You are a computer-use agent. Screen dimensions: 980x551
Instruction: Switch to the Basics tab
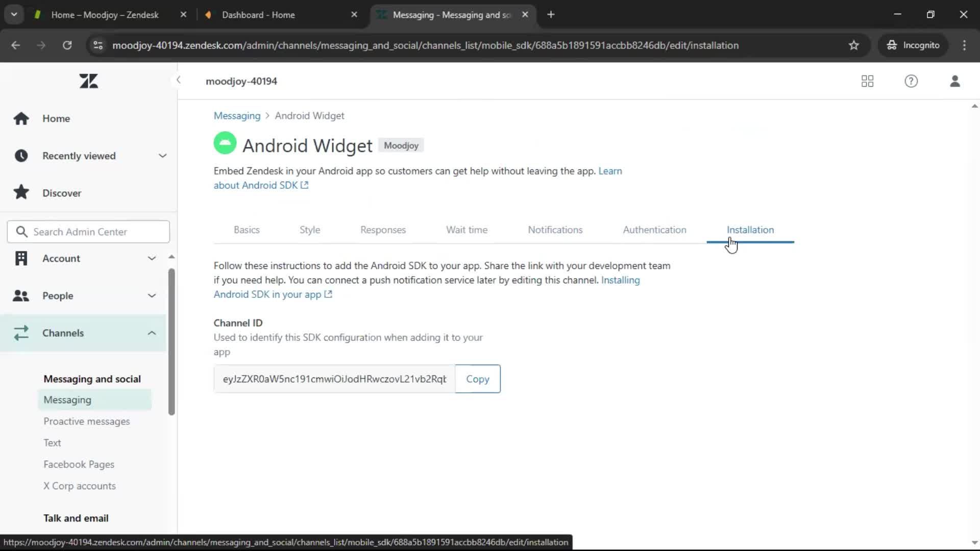pyautogui.click(x=247, y=230)
